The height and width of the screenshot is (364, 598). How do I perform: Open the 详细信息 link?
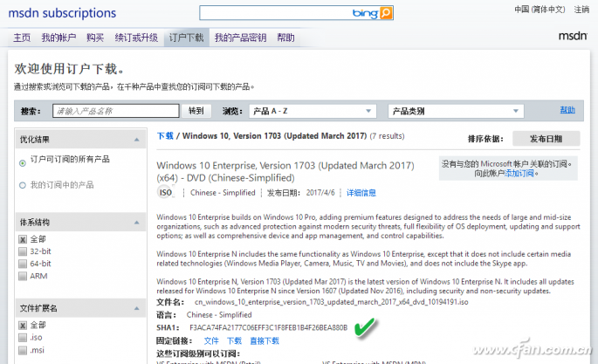361,193
